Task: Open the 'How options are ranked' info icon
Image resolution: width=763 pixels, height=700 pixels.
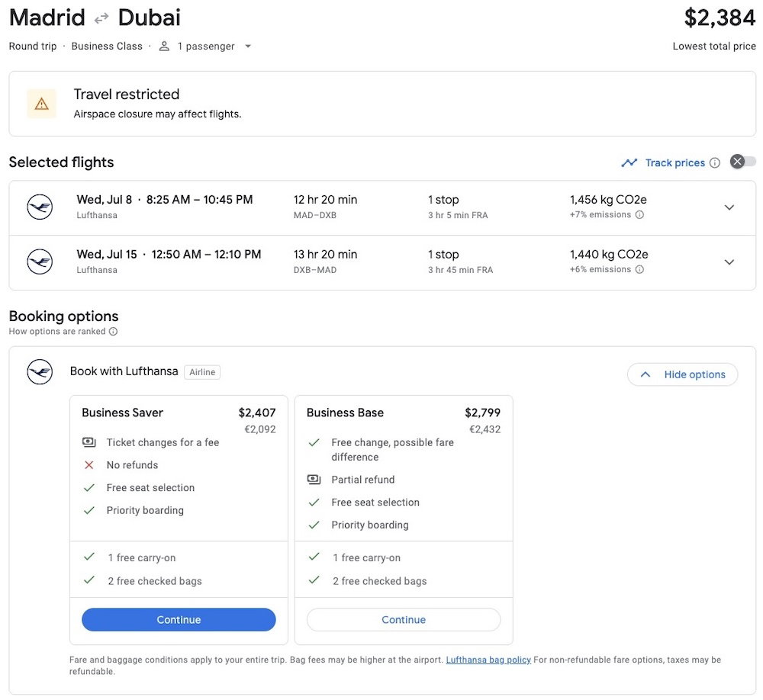Action: click(x=113, y=332)
